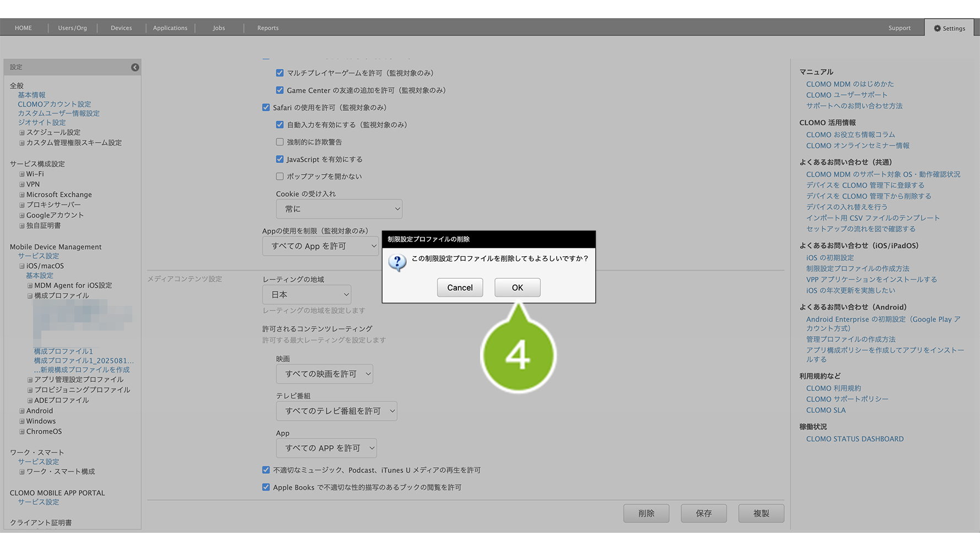980x551 pixels.
Task: Collapse the iOS/macOS tree node
Action: pos(22,266)
